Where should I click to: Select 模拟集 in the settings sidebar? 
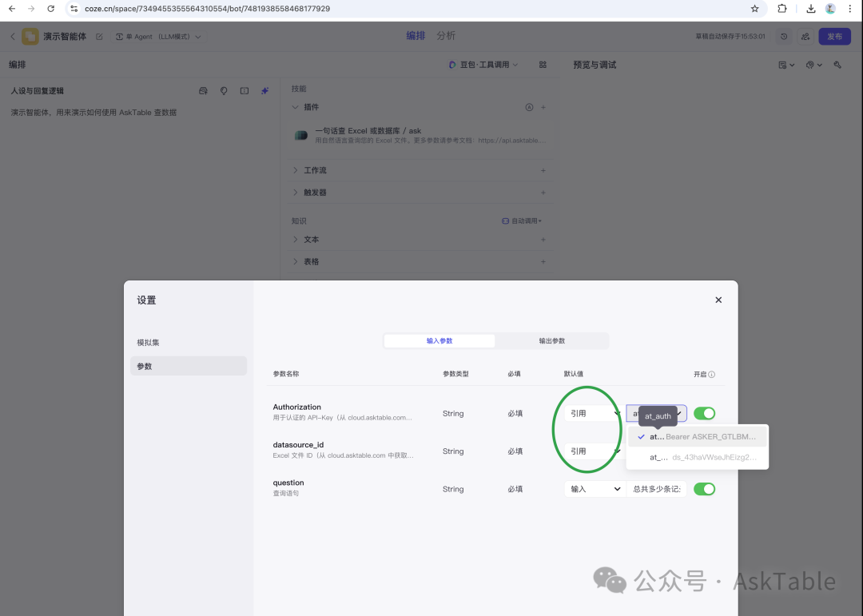[x=148, y=342]
